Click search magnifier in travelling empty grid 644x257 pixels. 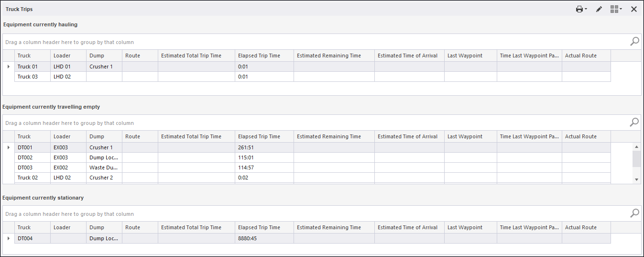(x=634, y=123)
